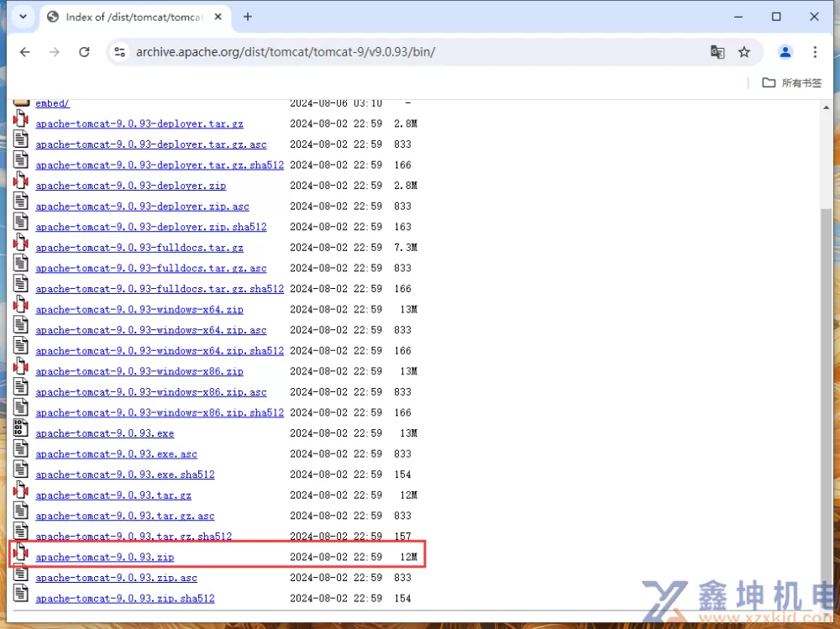Open apache-tomcat-9.0.93.tar.gz.sha512 checksum link
This screenshot has height=629, width=840.
click(x=134, y=537)
